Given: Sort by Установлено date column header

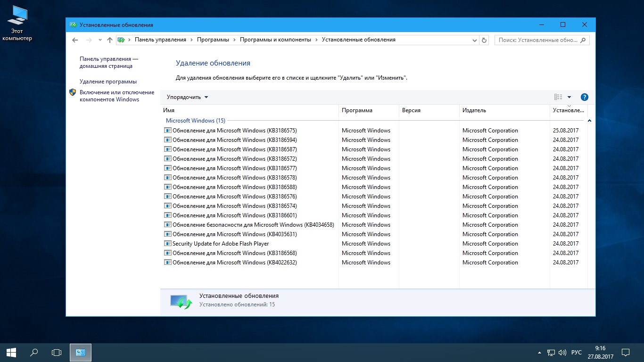Looking at the screenshot, I should pos(569,110).
